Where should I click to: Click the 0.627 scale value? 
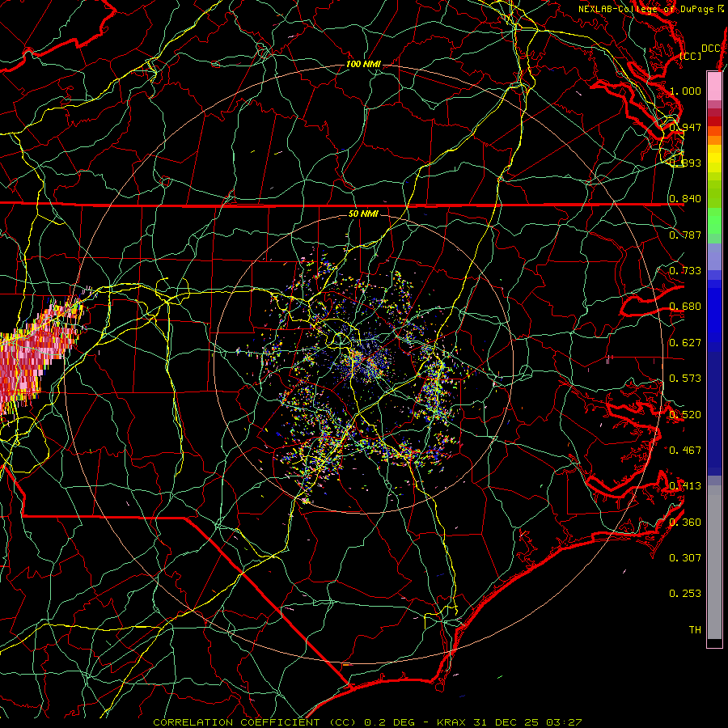point(685,342)
